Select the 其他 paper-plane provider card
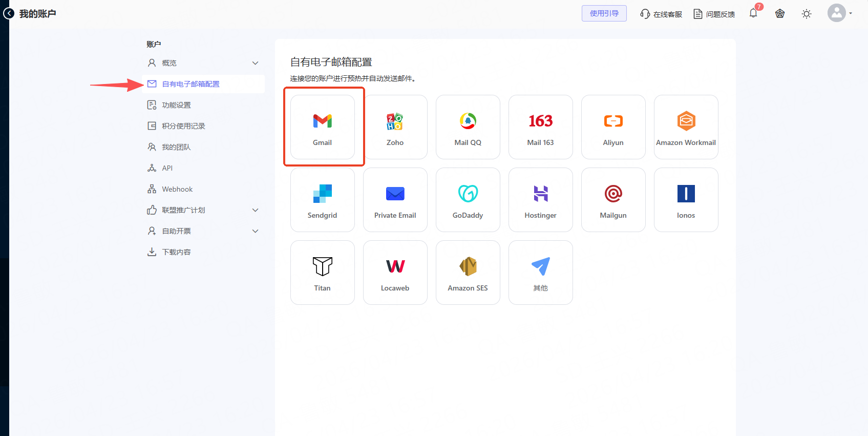The height and width of the screenshot is (436, 868). pyautogui.click(x=540, y=273)
